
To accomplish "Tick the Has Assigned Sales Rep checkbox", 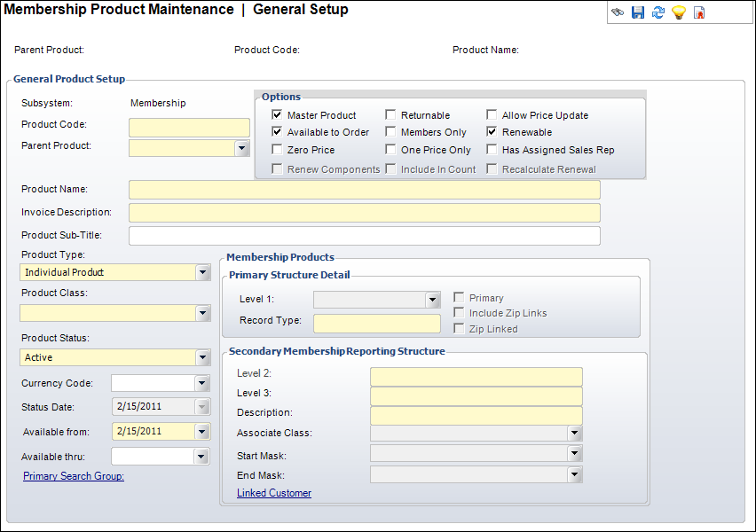I will (492, 150).
